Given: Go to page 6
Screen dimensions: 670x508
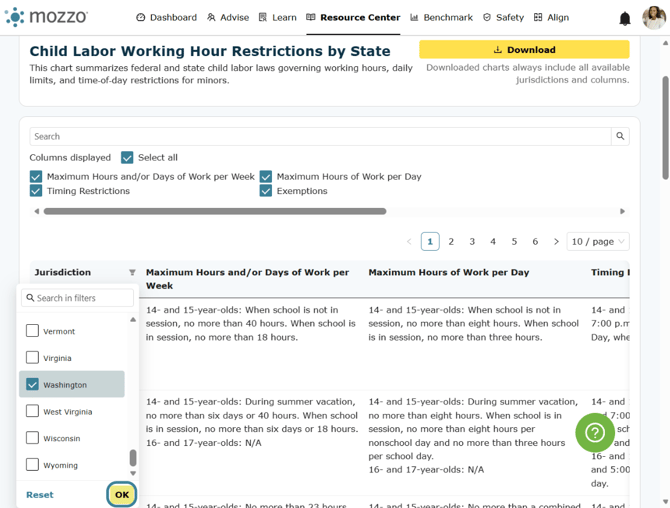Looking at the screenshot, I should [x=535, y=242].
